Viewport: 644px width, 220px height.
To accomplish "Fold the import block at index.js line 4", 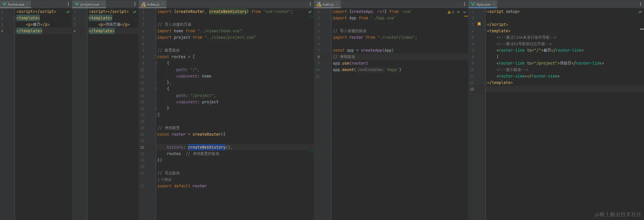I will click(156, 31).
